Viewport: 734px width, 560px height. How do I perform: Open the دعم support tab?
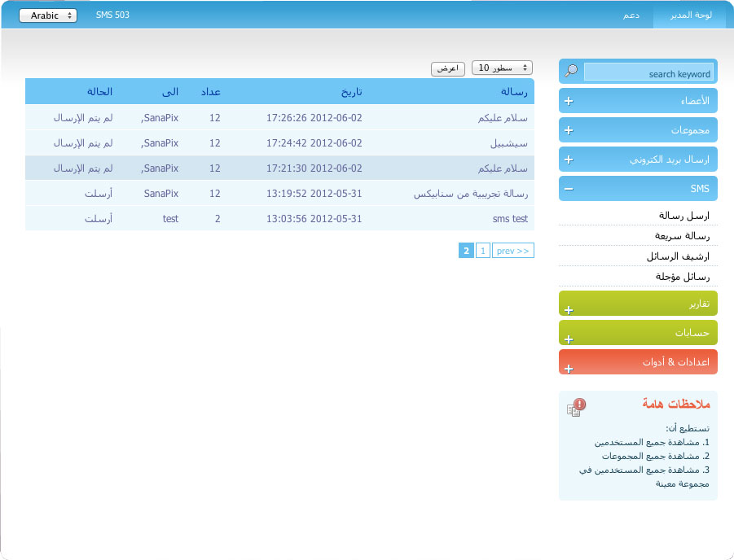tap(631, 15)
